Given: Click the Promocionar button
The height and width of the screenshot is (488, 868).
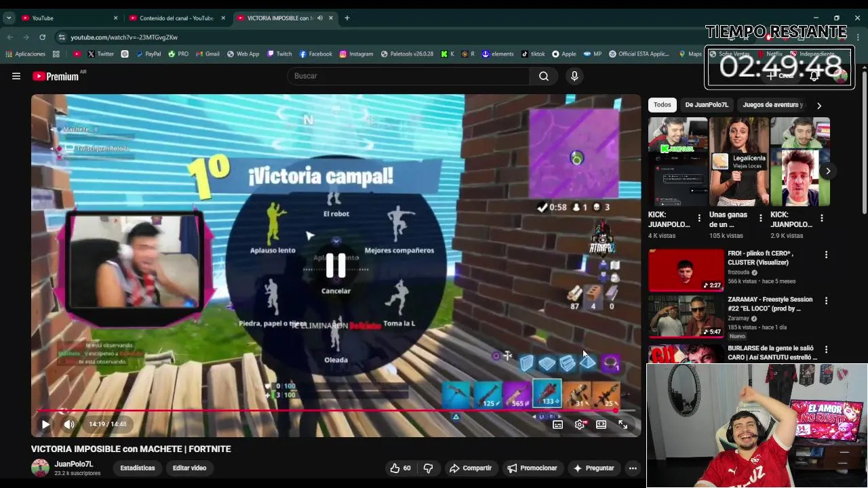Looking at the screenshot, I should coord(532,468).
